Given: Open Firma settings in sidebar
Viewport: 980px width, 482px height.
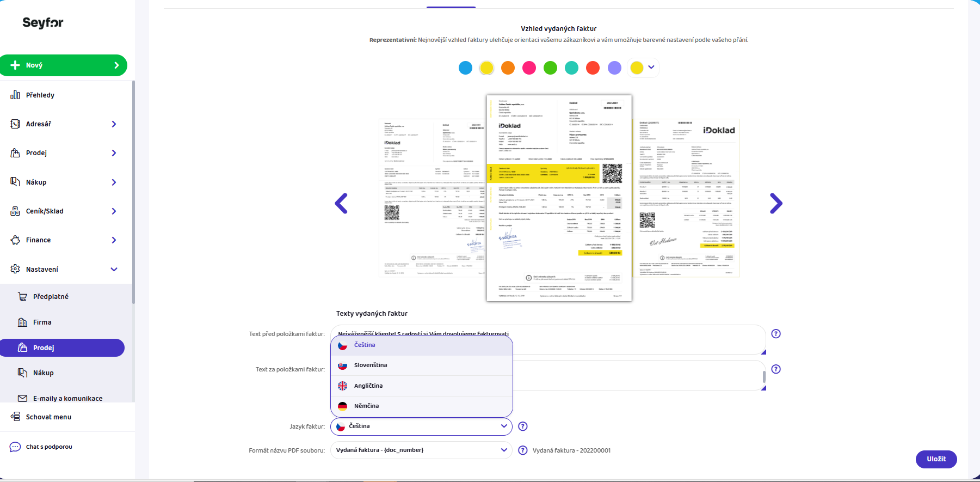Looking at the screenshot, I should [42, 322].
